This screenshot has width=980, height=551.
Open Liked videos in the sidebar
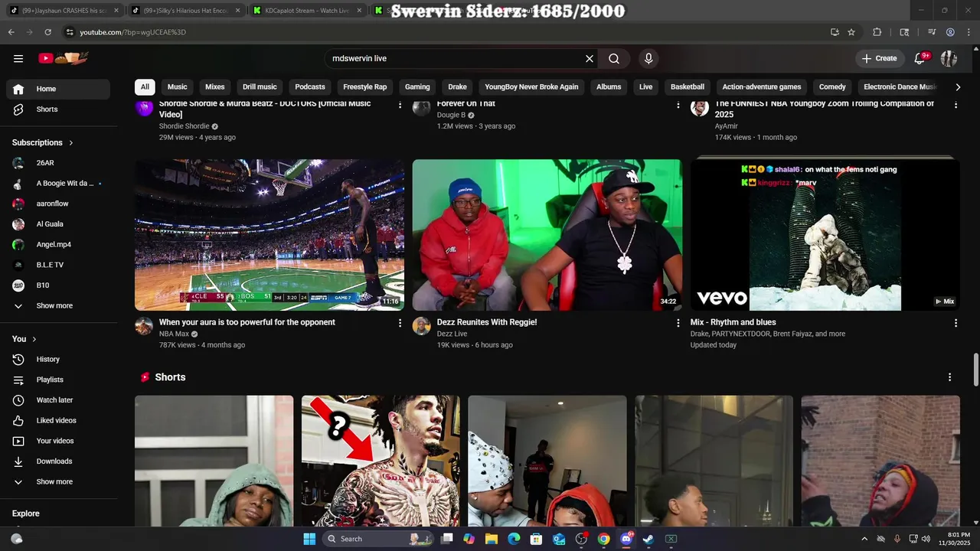pyautogui.click(x=58, y=421)
